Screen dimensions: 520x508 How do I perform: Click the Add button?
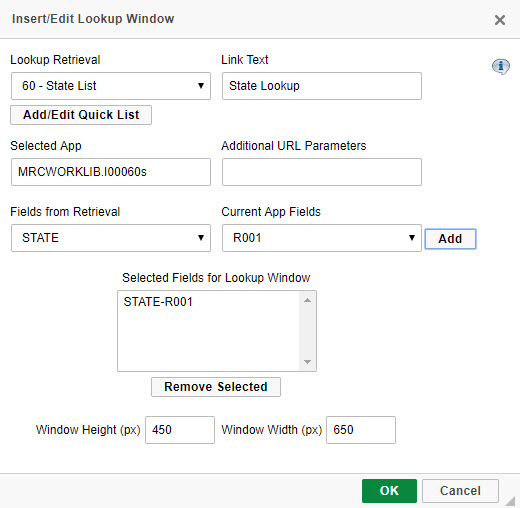(x=450, y=239)
